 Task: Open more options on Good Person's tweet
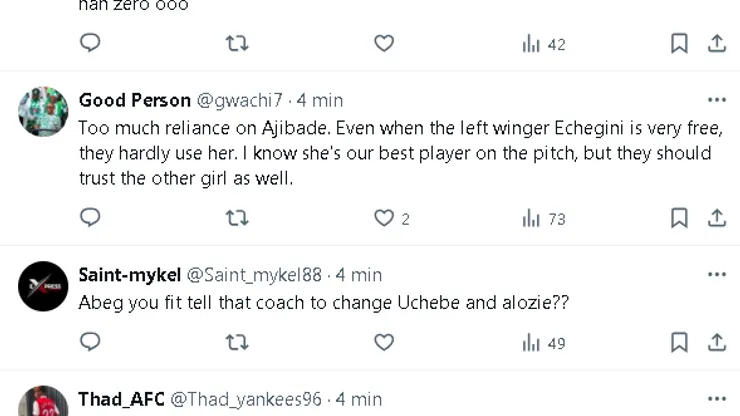(717, 100)
